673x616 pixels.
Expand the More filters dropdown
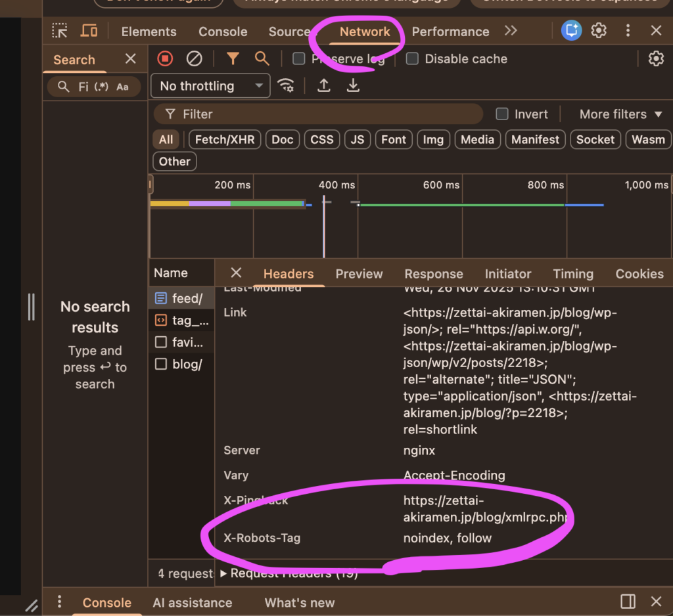[x=620, y=114]
